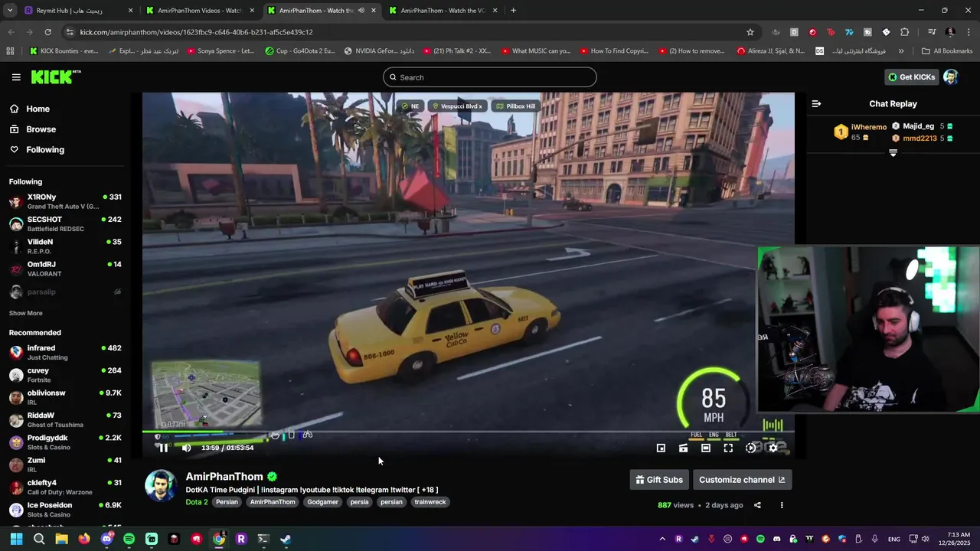Open the AmirPhanThom streamer avatar

point(161,487)
